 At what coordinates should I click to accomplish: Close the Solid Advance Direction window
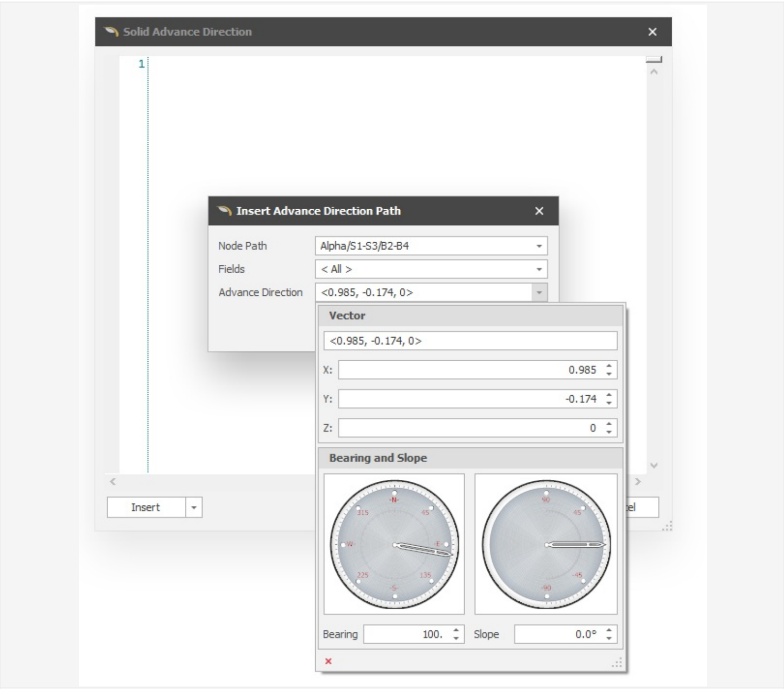[x=652, y=32]
